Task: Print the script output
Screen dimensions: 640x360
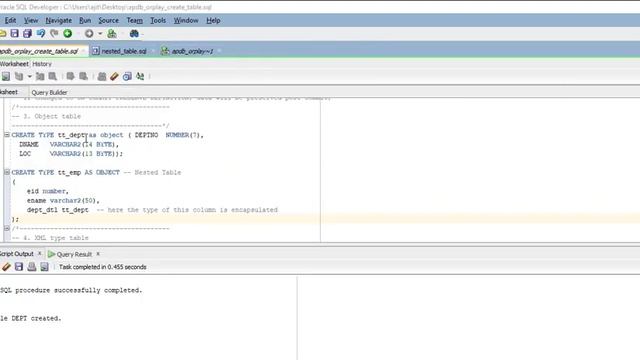Action: [x=31, y=267]
